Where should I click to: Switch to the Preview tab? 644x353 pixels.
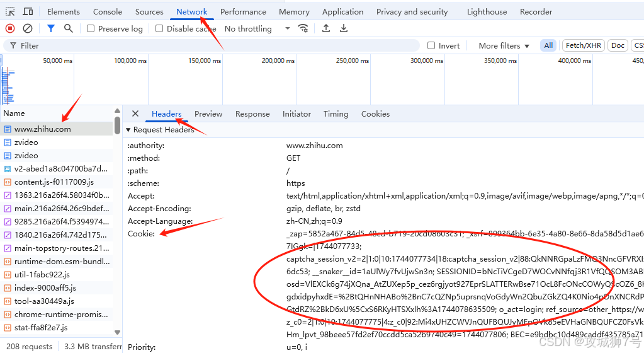pyautogui.click(x=208, y=114)
